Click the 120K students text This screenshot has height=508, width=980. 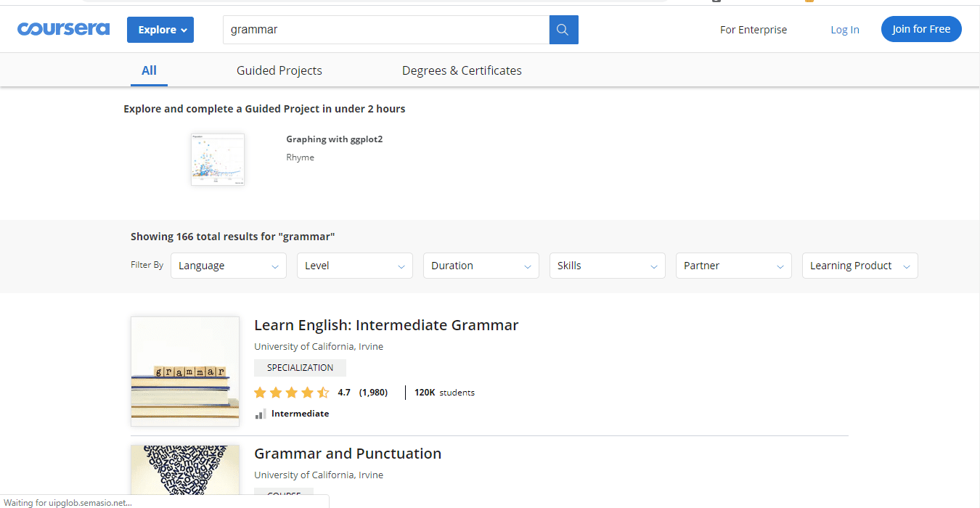point(444,393)
